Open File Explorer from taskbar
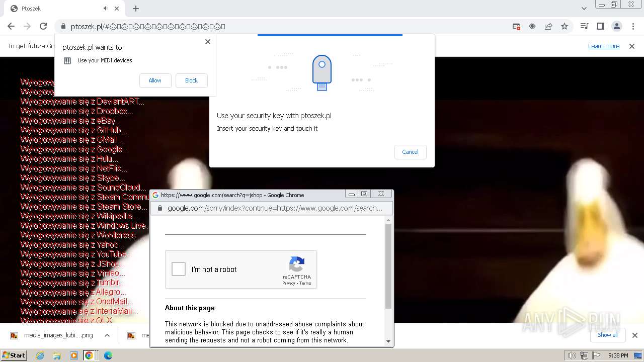 (57, 355)
